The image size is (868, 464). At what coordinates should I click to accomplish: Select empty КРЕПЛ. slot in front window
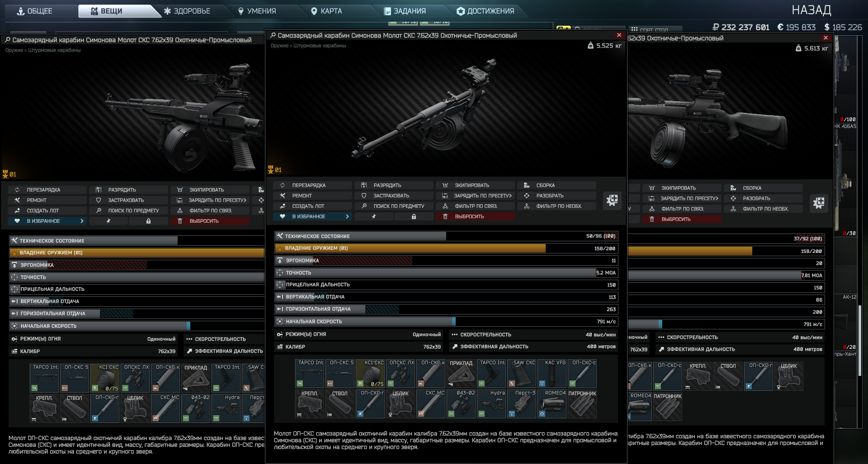[311, 404]
